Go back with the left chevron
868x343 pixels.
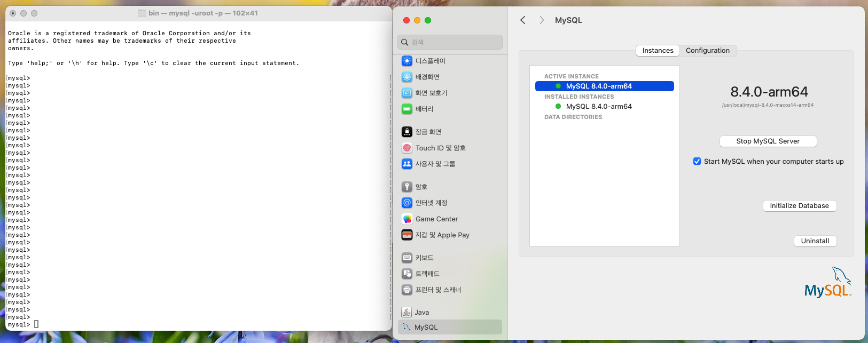tap(523, 20)
